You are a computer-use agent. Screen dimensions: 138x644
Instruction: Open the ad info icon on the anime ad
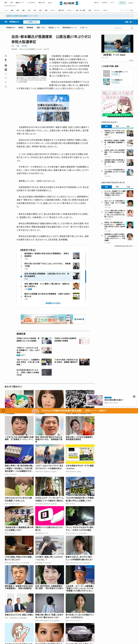click(x=133, y=91)
